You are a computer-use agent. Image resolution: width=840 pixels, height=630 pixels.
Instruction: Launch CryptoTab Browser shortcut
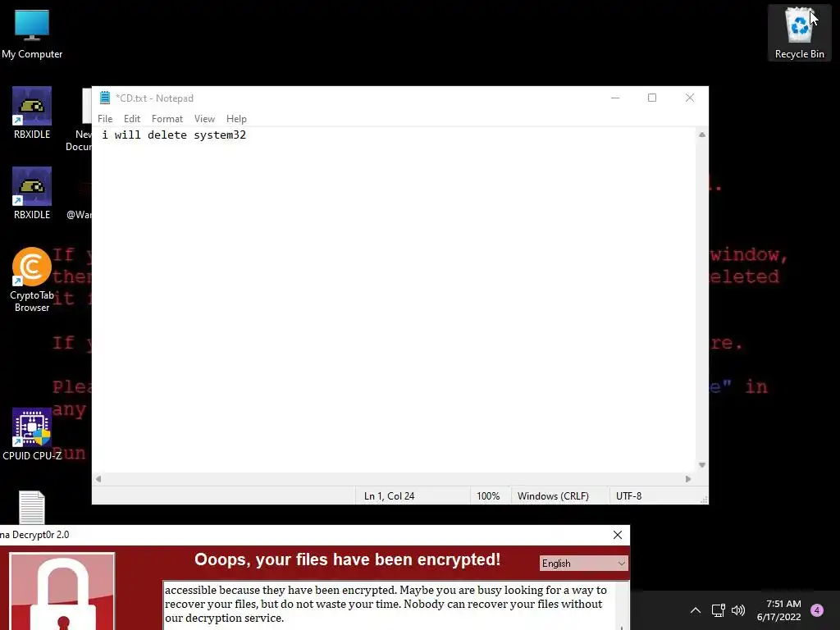(32, 280)
